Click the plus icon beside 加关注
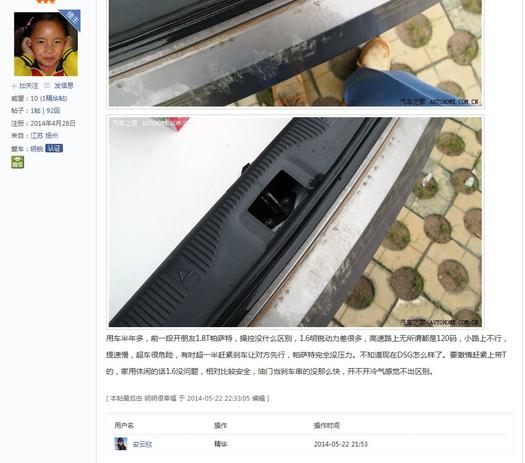525x463 pixels. tap(14, 86)
